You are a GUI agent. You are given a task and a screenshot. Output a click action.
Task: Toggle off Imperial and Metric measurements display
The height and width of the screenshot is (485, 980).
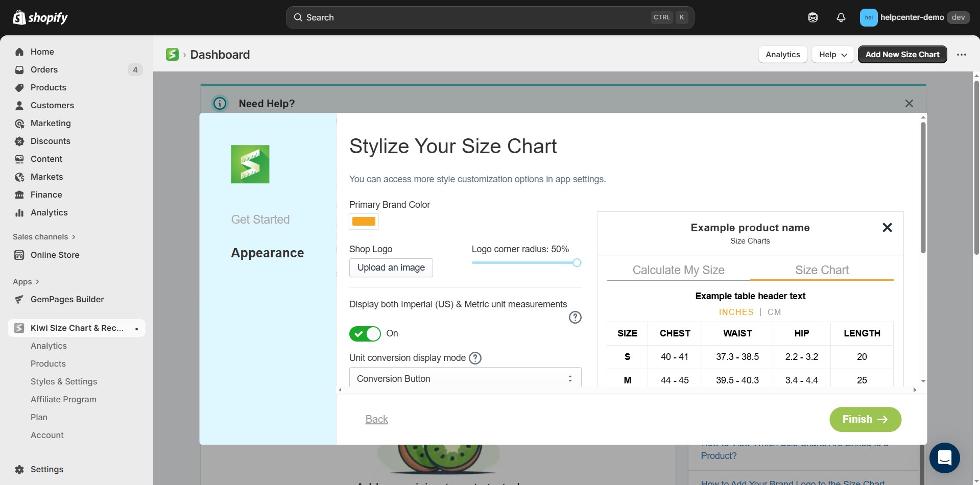click(365, 333)
